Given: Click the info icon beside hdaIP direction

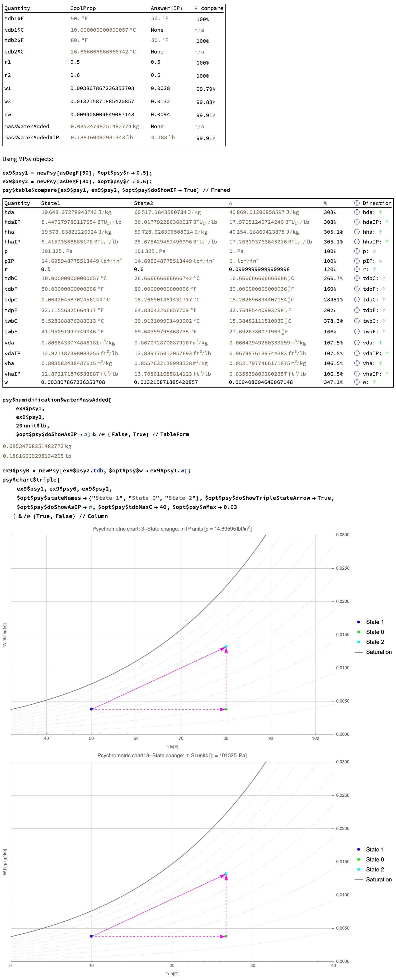Looking at the screenshot, I should (356, 222).
